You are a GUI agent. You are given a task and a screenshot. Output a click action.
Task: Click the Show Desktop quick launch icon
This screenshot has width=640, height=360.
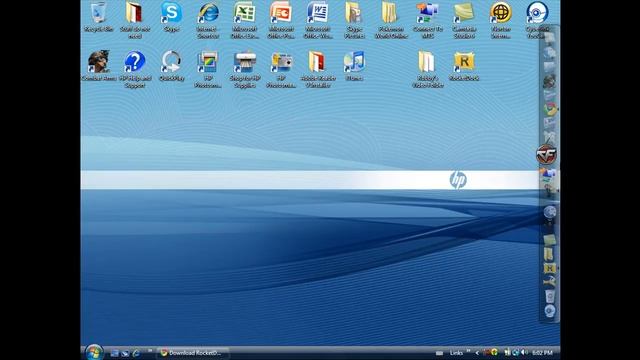114,353
